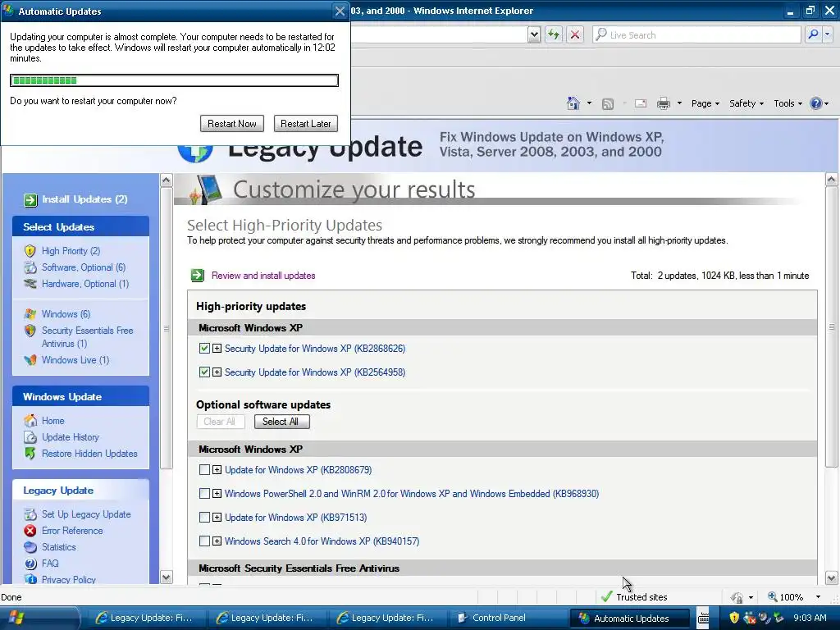Close the Automatic Updates dialog
This screenshot has width=840, height=630.
click(x=340, y=11)
